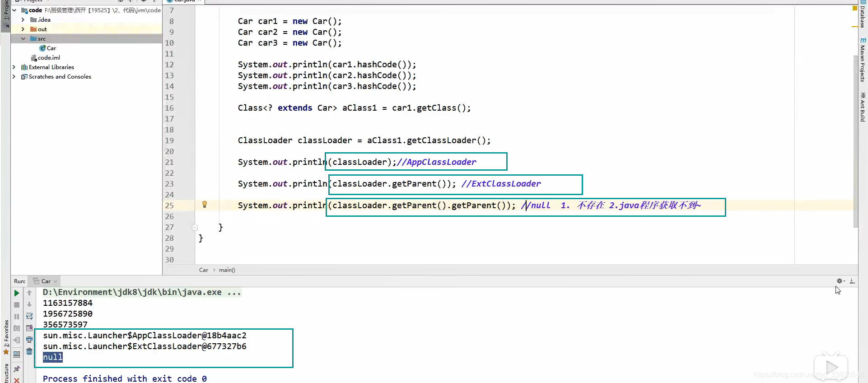Hide Run panel with the minimize icon

(x=852, y=281)
